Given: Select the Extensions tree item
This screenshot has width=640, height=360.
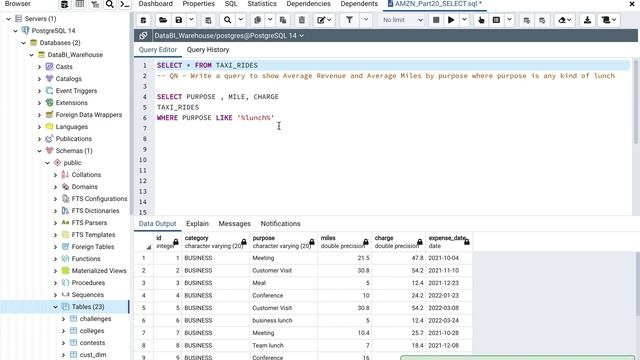Looking at the screenshot, I should click(x=71, y=102).
